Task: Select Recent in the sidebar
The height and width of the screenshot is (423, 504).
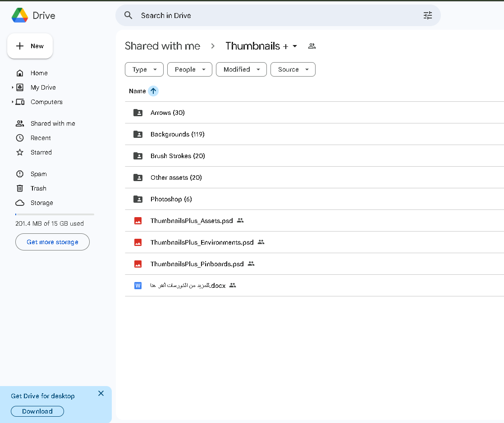Action: pos(41,138)
